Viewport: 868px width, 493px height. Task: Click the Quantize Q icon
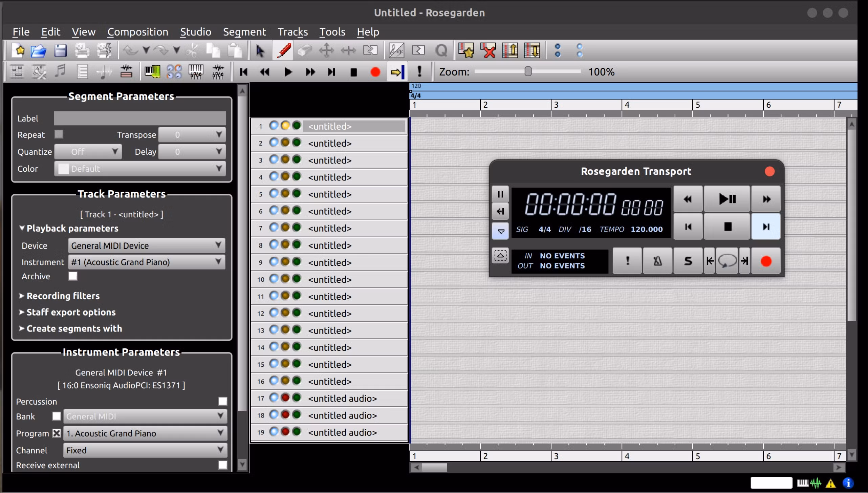coord(441,51)
